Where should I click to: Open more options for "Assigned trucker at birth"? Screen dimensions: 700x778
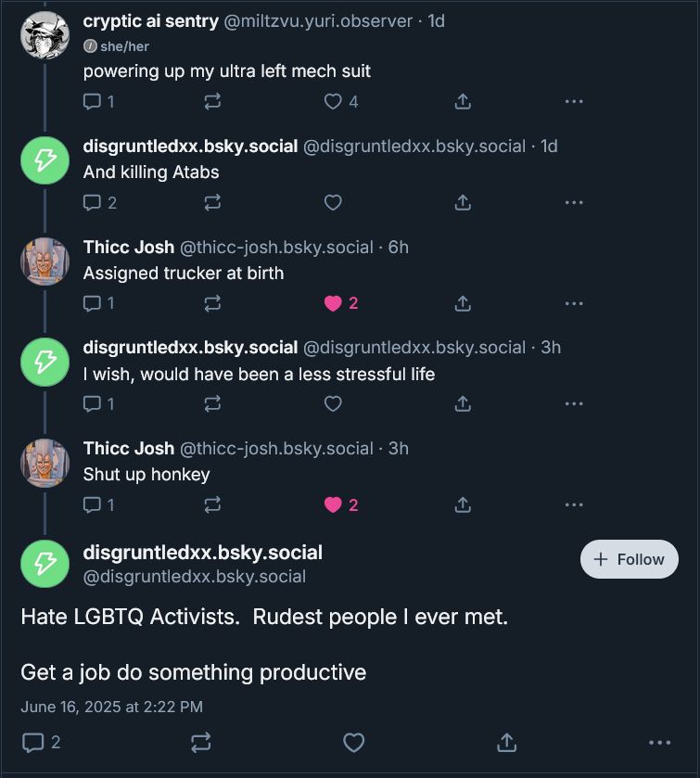point(574,303)
